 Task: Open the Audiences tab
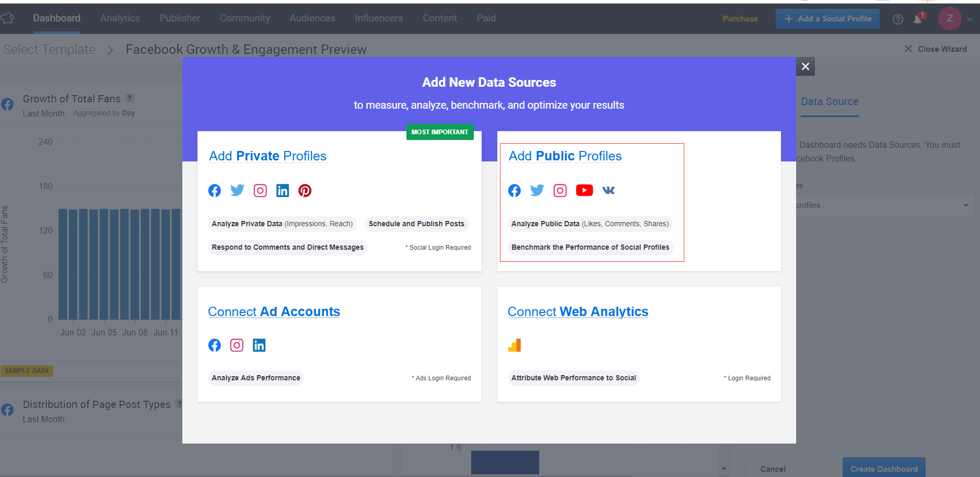click(312, 18)
